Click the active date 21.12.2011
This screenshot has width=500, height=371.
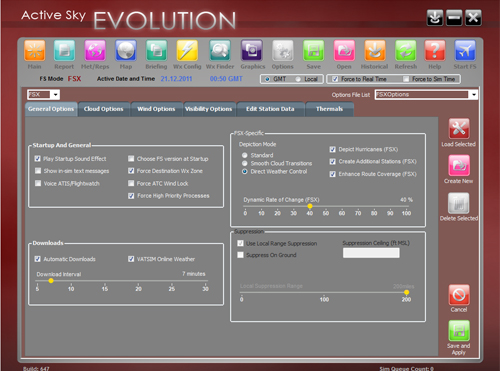(176, 79)
